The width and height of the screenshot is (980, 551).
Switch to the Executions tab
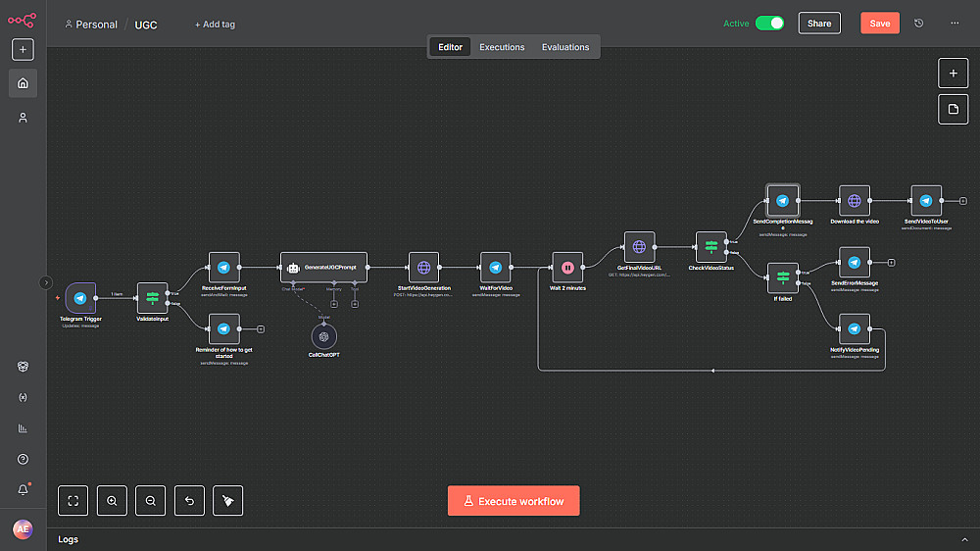(x=502, y=47)
